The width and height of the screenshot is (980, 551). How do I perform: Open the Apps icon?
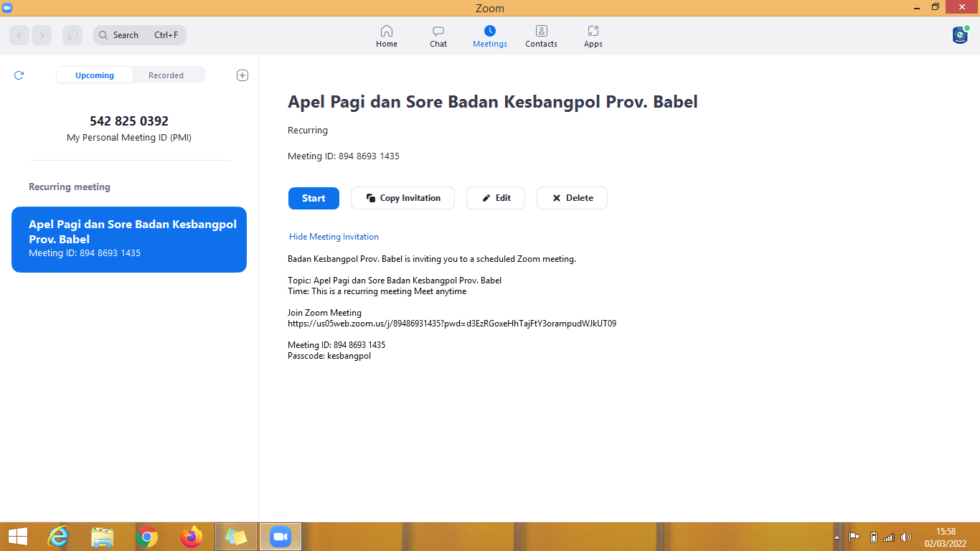point(593,32)
